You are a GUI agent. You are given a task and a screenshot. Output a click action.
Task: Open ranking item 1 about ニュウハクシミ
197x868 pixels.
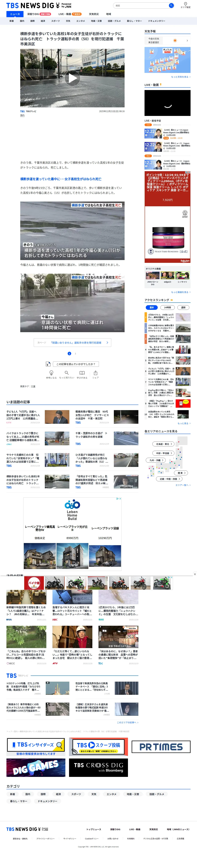point(168,317)
